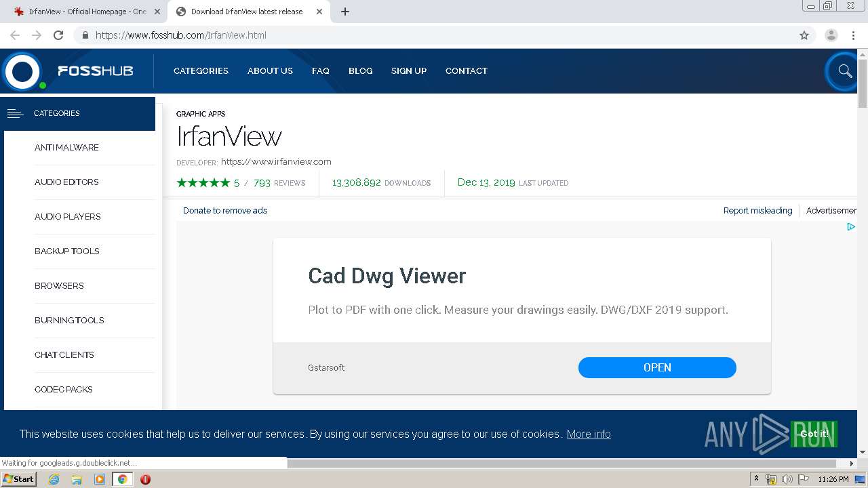Click the Gstarsoft advertiser label

[x=326, y=367]
